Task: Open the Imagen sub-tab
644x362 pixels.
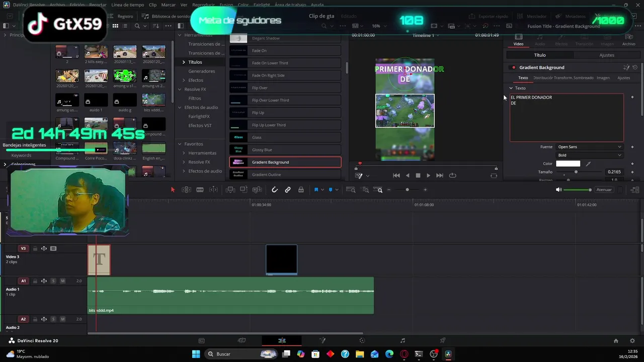Action: [x=603, y=78]
